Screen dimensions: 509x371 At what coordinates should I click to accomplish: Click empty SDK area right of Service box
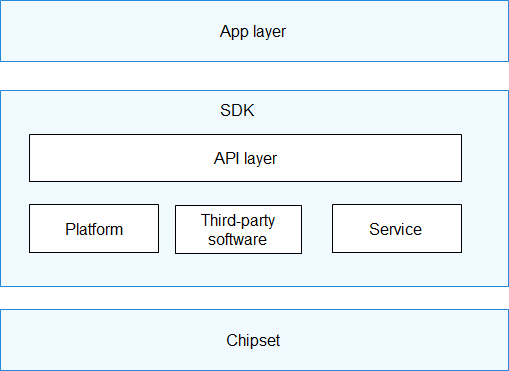485,228
